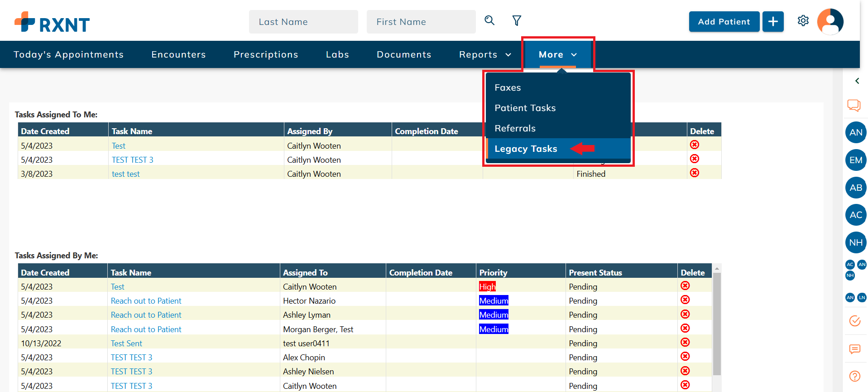This screenshot has width=868, height=392.
Task: Click Medium priority for Hector Nazario
Action: point(494,300)
